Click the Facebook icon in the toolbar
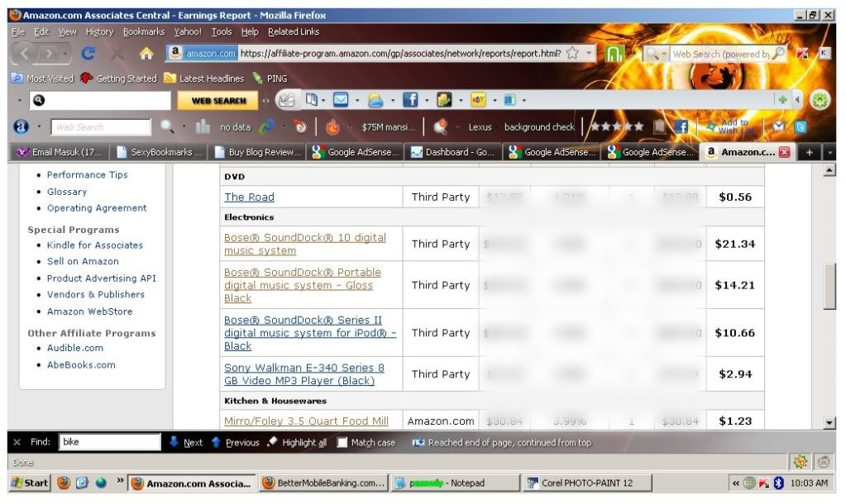The image size is (846, 504). tap(409, 100)
